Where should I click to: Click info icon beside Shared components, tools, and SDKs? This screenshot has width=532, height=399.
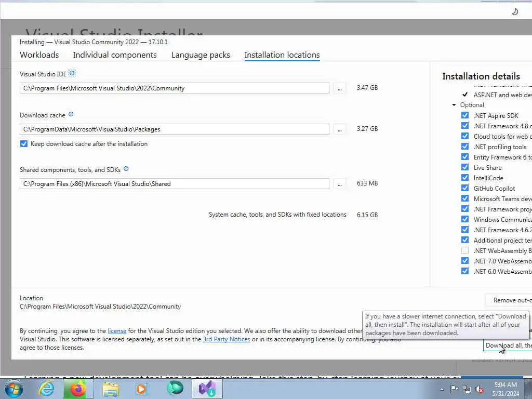coord(126,169)
